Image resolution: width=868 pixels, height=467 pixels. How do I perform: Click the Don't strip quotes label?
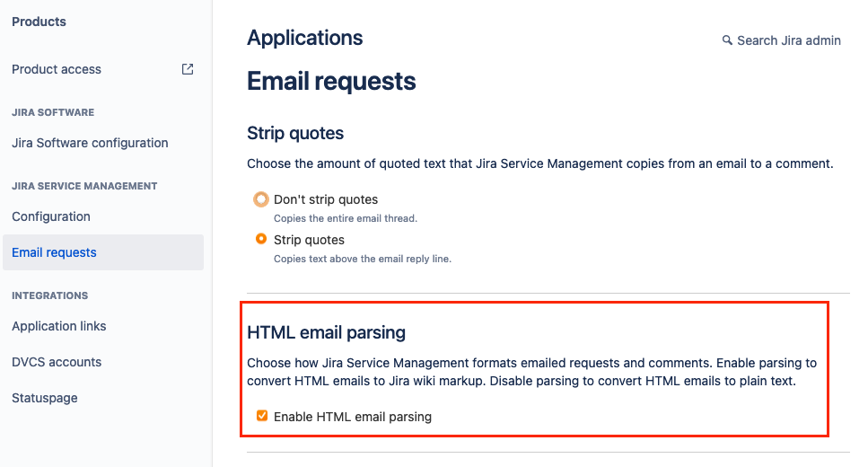(x=326, y=199)
